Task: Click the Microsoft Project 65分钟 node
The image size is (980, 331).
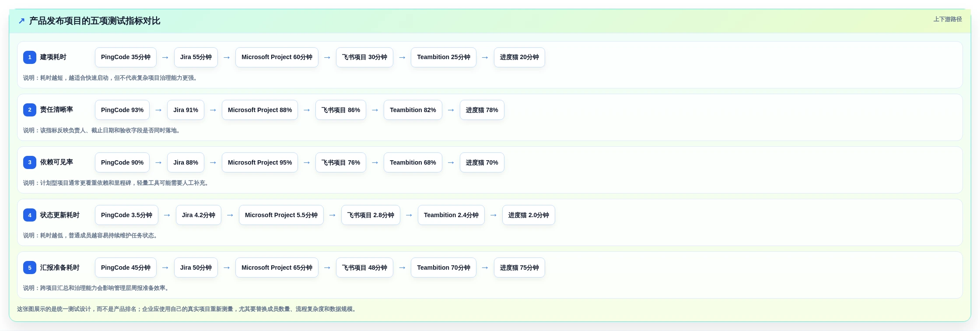Action: [277, 268]
